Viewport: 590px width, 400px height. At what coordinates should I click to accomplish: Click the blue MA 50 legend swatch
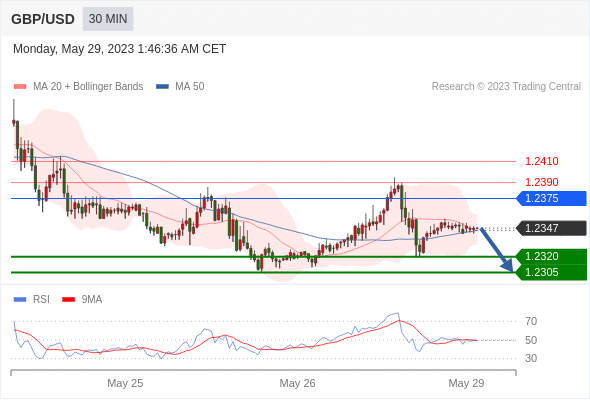162,87
